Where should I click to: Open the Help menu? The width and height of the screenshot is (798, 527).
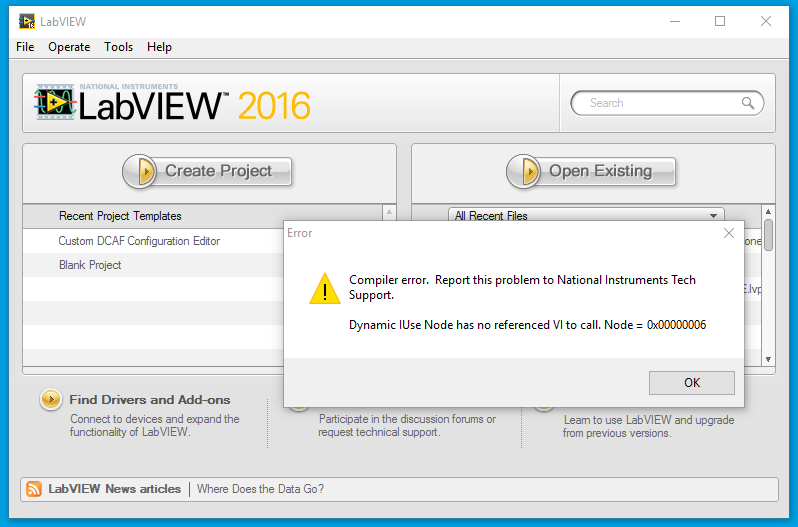click(x=159, y=47)
